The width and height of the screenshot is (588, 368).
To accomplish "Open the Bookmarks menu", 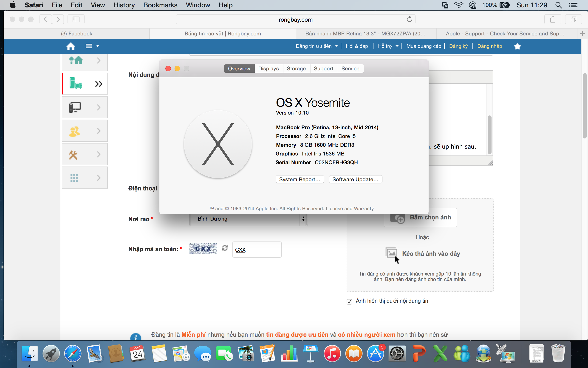I will [x=160, y=5].
